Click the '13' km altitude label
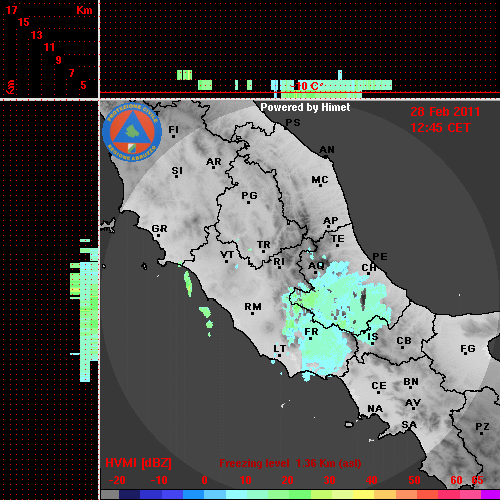 click(x=37, y=35)
